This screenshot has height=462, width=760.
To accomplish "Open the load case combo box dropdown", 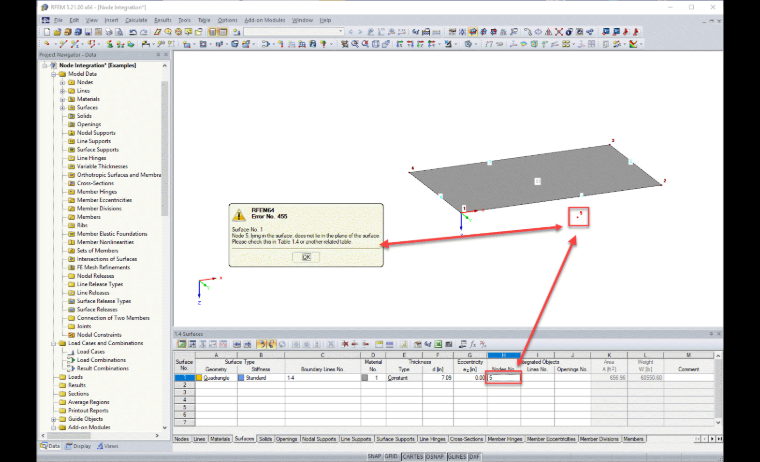I will (x=341, y=32).
